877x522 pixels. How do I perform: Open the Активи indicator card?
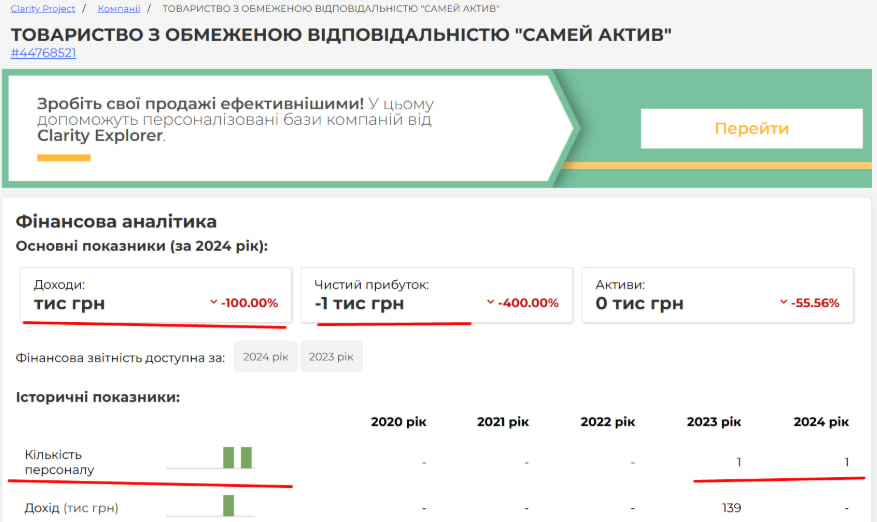[717, 295]
